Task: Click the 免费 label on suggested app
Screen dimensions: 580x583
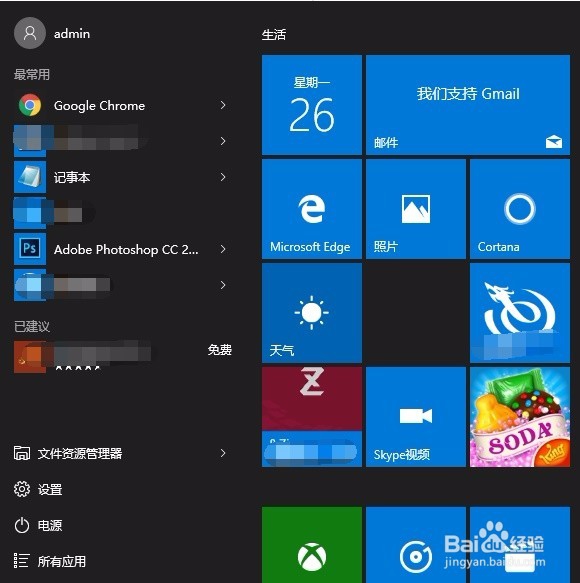Action: 220,350
